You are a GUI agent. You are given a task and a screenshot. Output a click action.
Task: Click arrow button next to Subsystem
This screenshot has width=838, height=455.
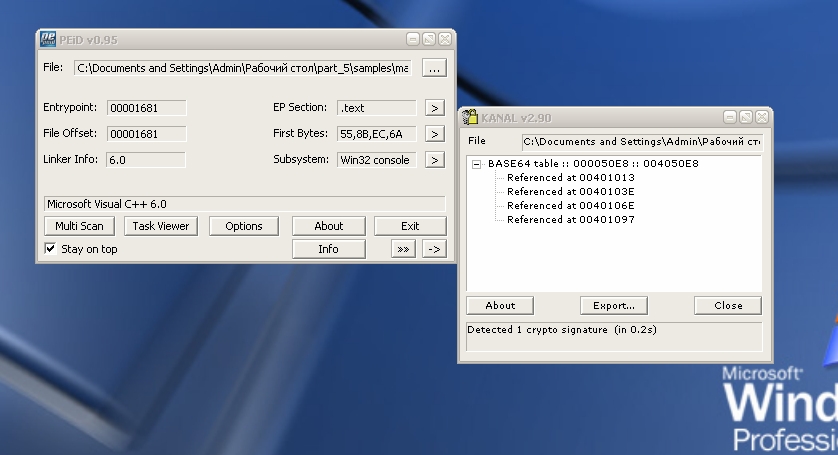(433, 159)
